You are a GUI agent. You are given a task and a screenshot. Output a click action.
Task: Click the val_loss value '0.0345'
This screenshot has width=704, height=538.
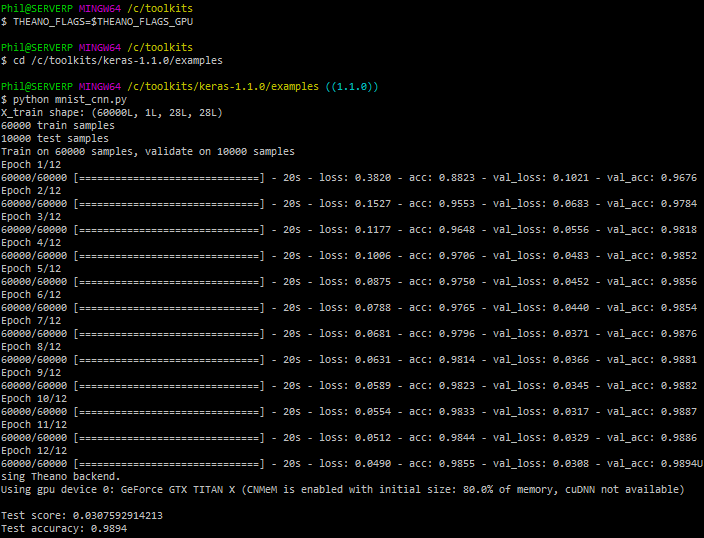coord(571,386)
